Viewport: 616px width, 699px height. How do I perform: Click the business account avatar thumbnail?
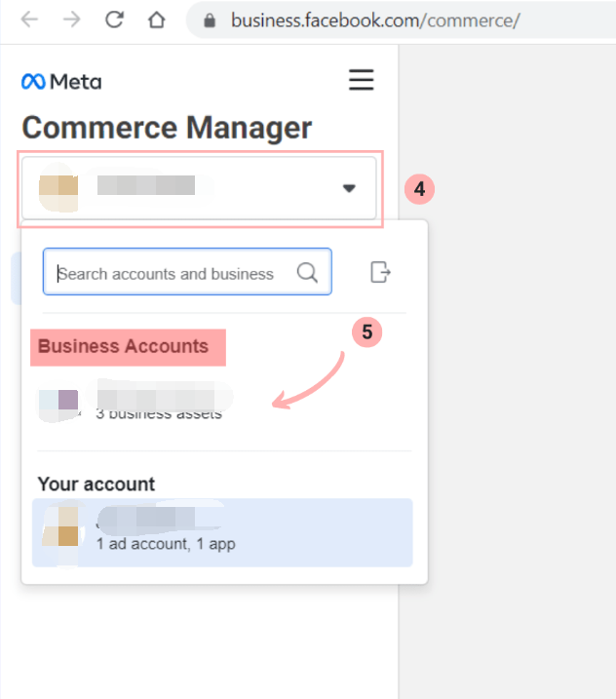(58, 401)
